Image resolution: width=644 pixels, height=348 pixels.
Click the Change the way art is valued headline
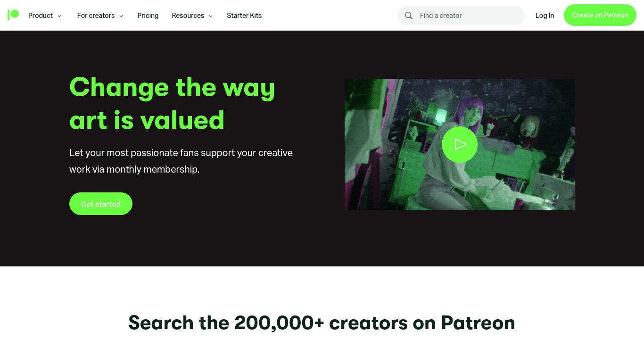click(172, 103)
